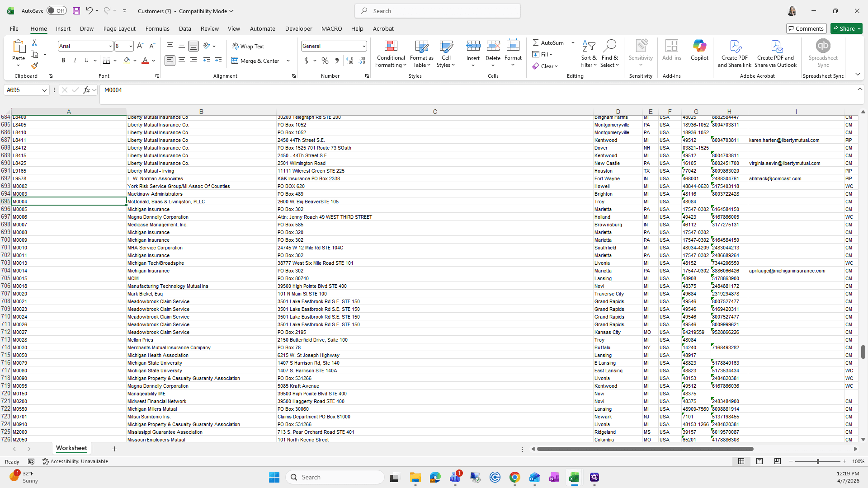Toggle Wrap Text for selected cell
The height and width of the screenshot is (488, 868).
click(x=248, y=46)
